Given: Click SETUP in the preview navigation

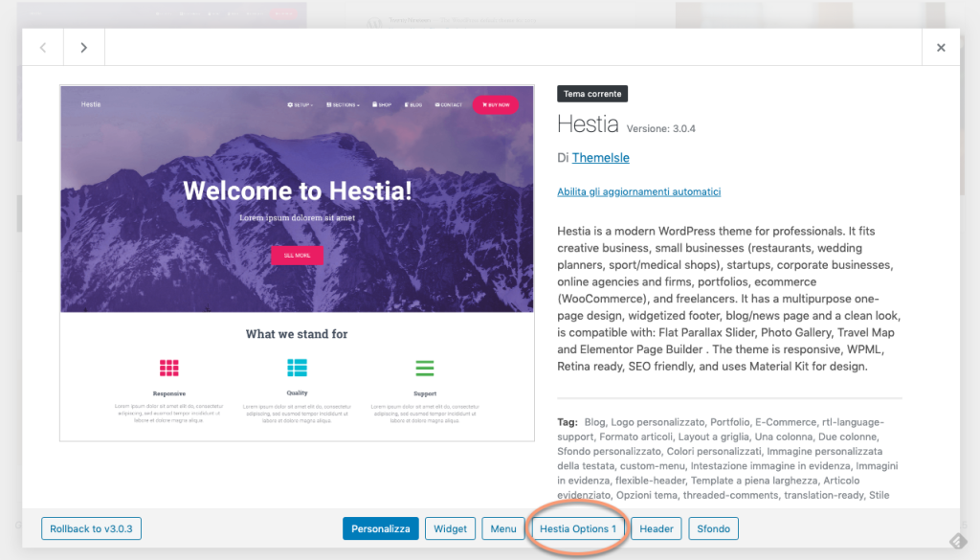Looking at the screenshot, I should click(x=301, y=105).
